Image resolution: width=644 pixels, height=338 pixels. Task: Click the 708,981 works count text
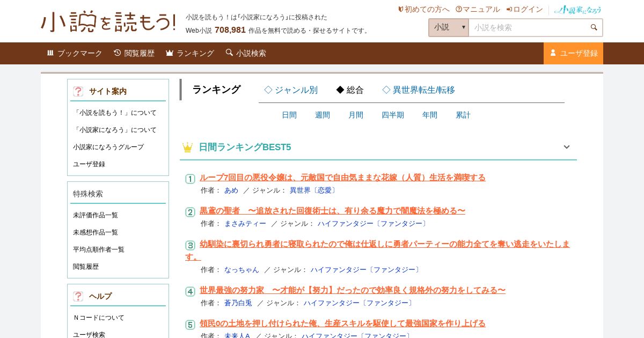(x=230, y=30)
